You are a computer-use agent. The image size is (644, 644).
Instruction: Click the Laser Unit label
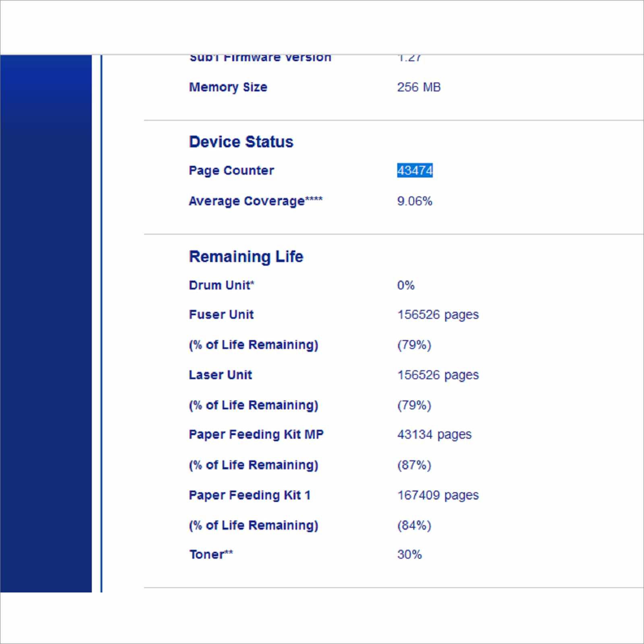(221, 375)
